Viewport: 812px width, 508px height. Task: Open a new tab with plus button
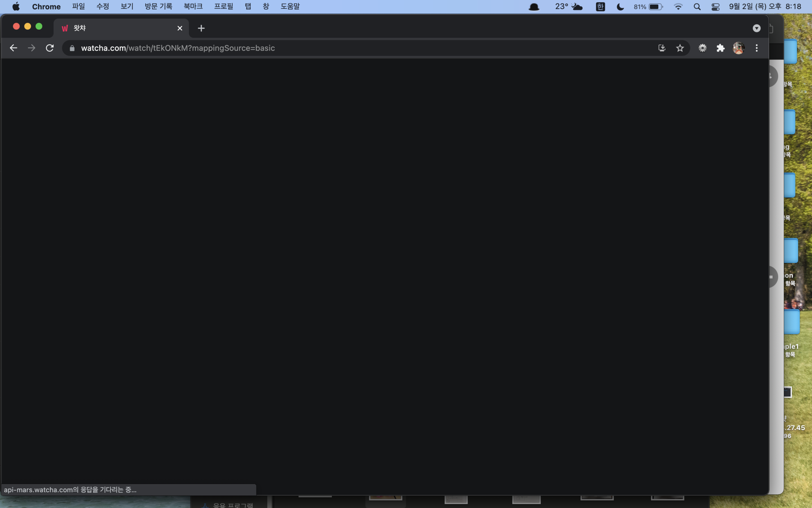201,28
